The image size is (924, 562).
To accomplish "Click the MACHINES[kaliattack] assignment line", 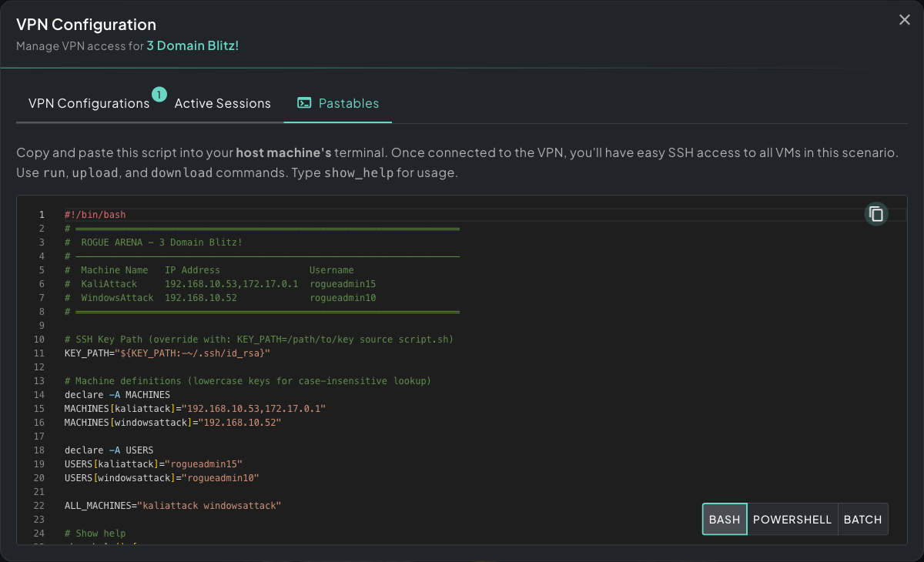I will point(195,409).
